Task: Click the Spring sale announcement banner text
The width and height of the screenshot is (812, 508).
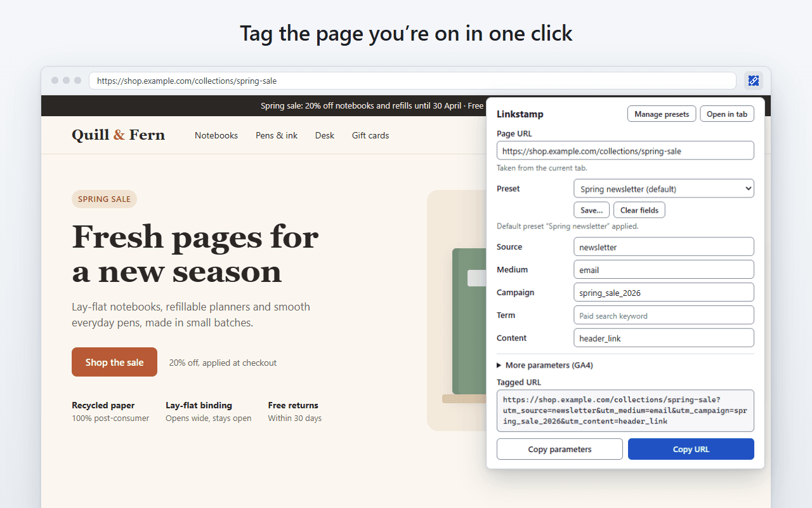Action: pos(372,105)
